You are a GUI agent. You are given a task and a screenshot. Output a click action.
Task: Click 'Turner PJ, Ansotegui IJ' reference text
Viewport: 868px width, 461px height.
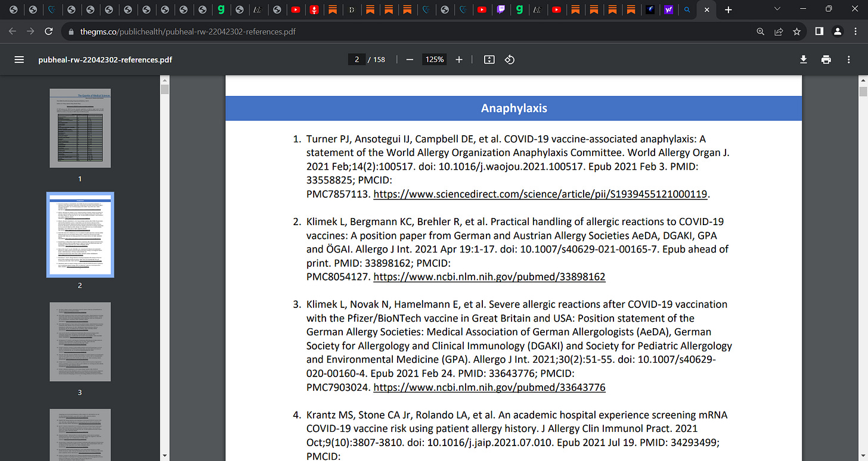coord(359,139)
